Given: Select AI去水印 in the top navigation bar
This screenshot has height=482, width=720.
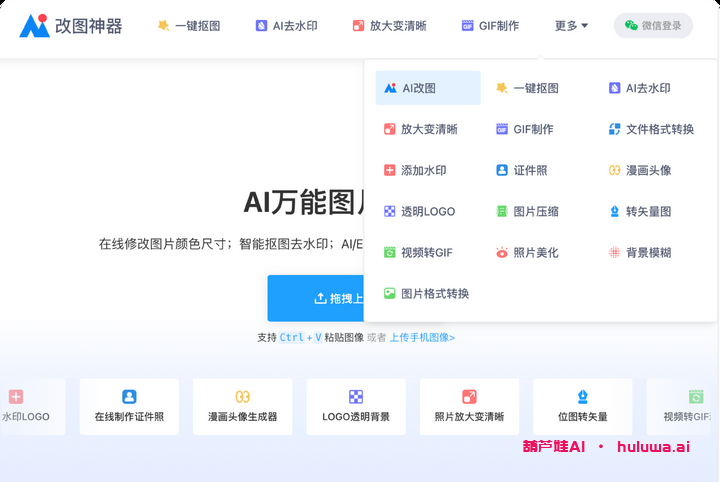Looking at the screenshot, I should click(286, 26).
